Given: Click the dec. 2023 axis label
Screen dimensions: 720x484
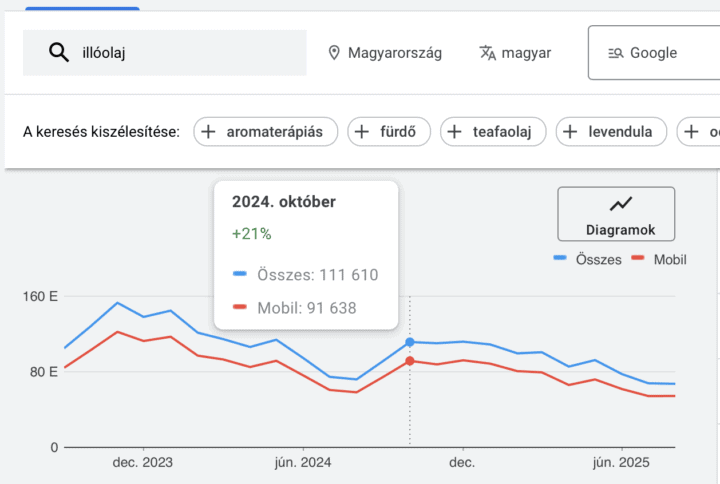Looking at the screenshot, I should (x=143, y=462).
